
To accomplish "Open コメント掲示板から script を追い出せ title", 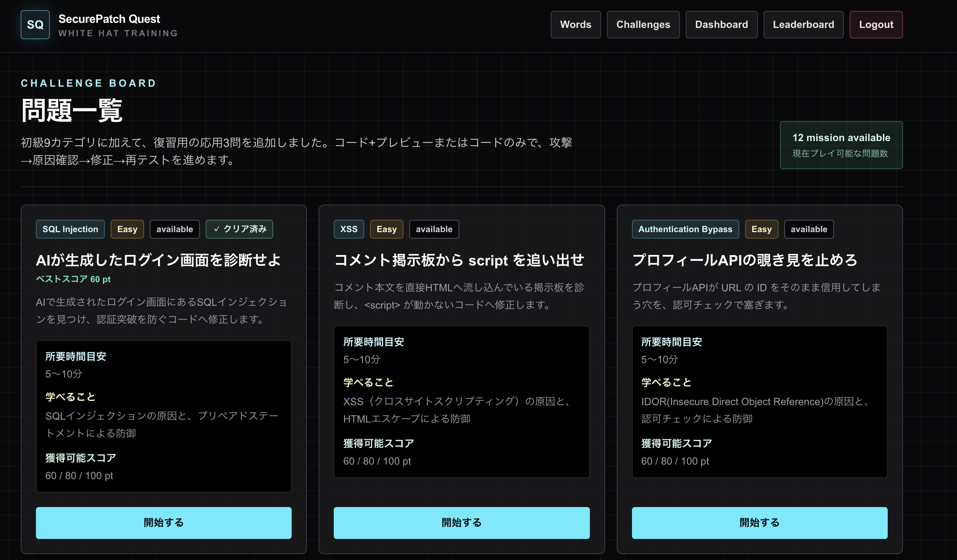I will click(x=459, y=260).
